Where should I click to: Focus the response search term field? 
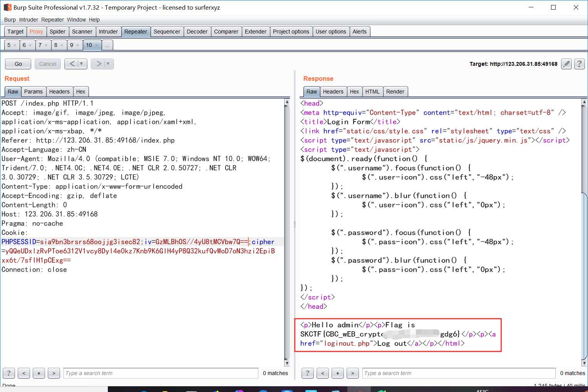pos(459,373)
